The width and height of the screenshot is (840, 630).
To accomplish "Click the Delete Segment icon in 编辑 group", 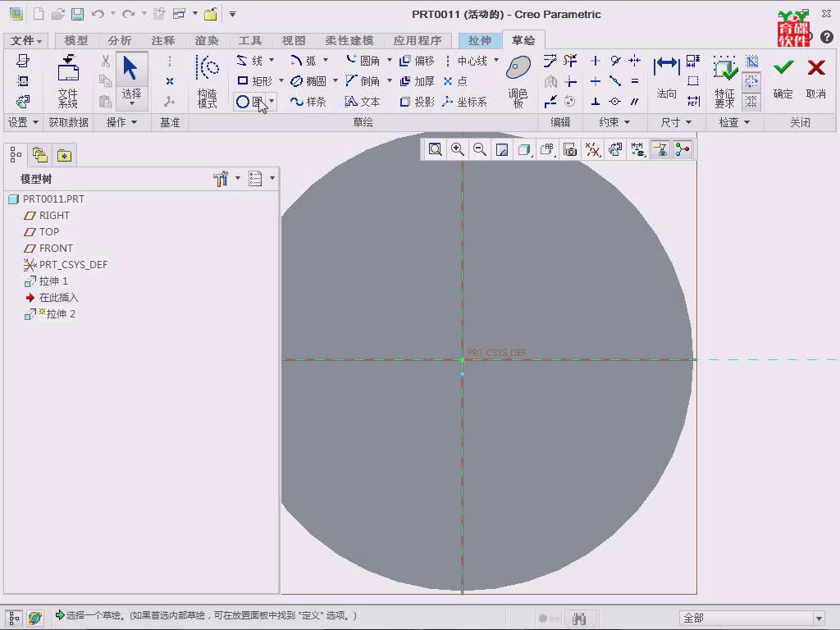I will (570, 61).
